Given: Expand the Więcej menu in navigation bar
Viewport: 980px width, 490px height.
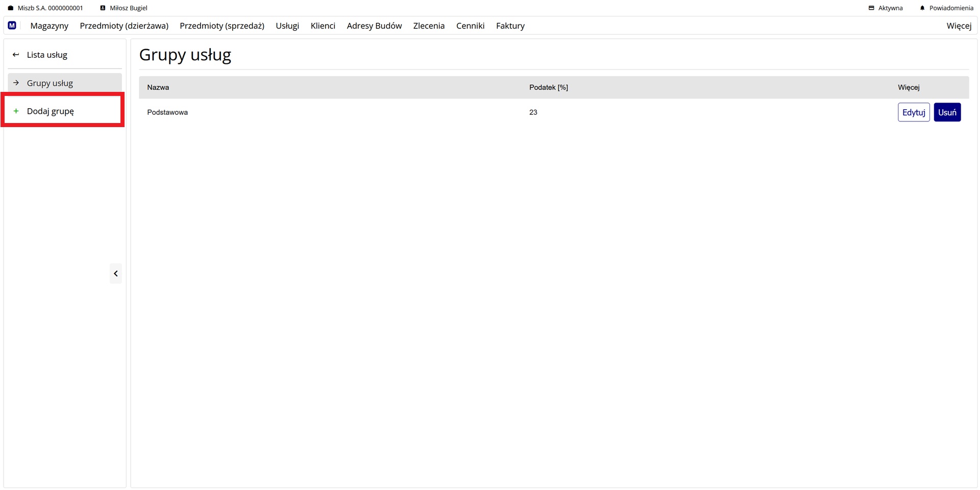Looking at the screenshot, I should (959, 26).
